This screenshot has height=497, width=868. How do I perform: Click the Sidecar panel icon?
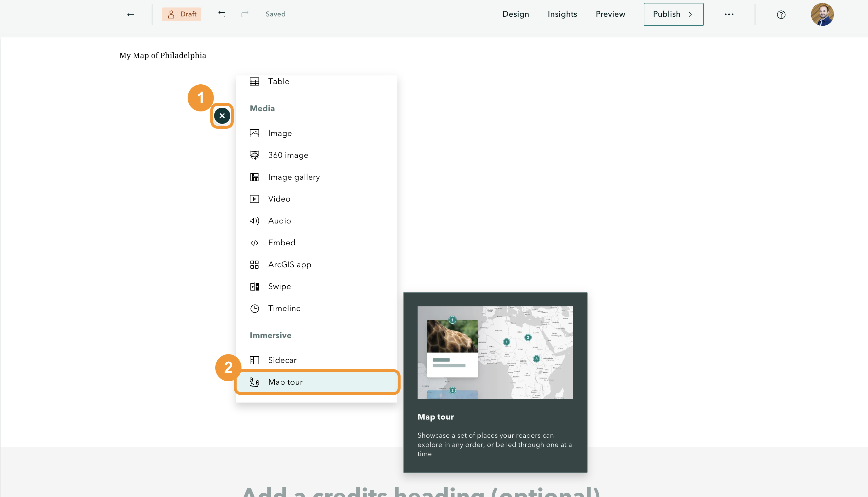click(x=254, y=360)
